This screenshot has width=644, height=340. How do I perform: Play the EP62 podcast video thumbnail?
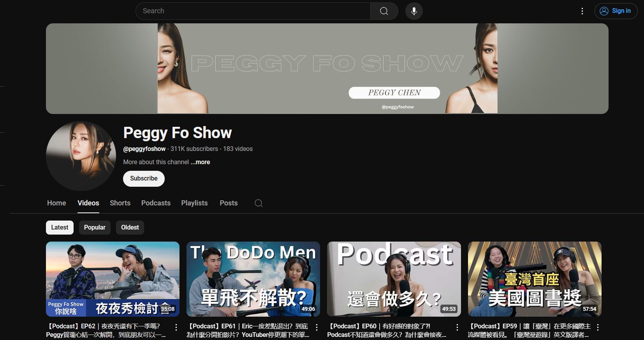[113, 279]
